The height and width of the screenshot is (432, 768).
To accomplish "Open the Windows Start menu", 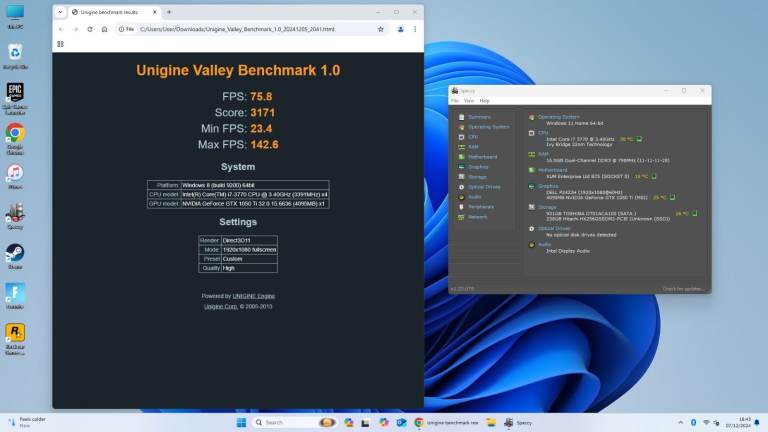I will 241,423.
